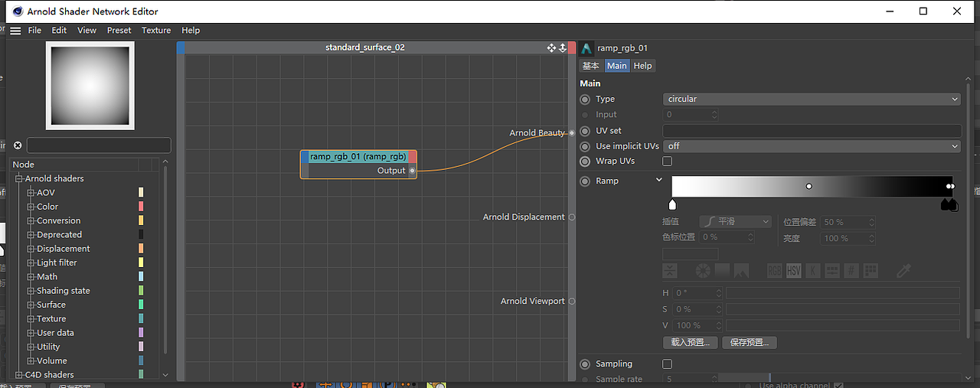The width and height of the screenshot is (980, 388).
Task: Expand the Color category
Action: tap(31, 207)
